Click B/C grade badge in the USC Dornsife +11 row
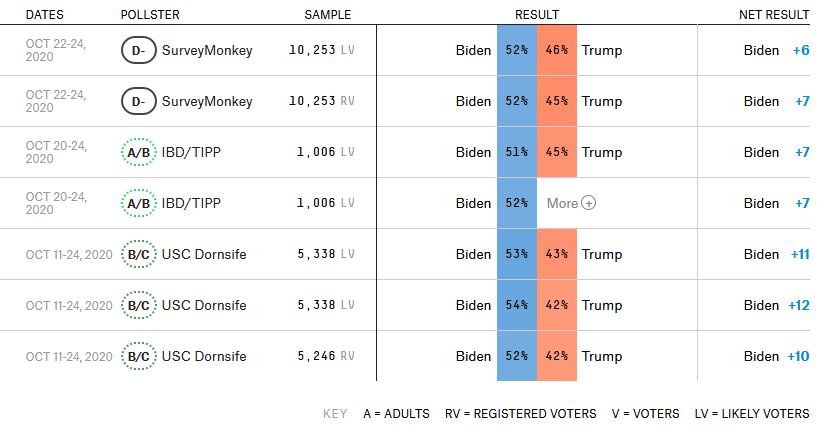 [139, 254]
